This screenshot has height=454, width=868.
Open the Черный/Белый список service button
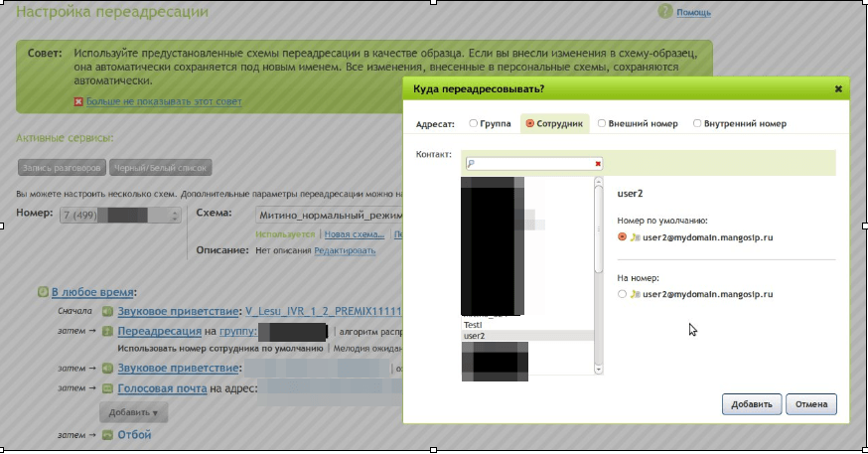click(x=161, y=168)
